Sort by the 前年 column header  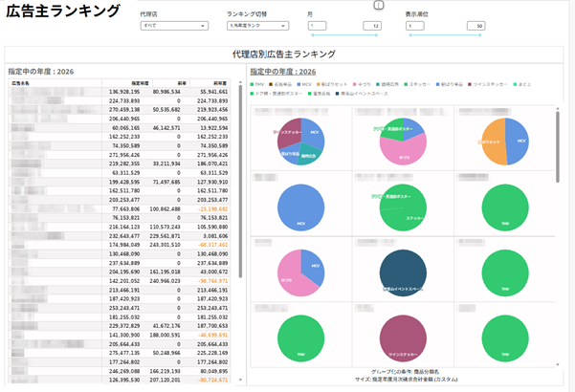(x=171, y=83)
